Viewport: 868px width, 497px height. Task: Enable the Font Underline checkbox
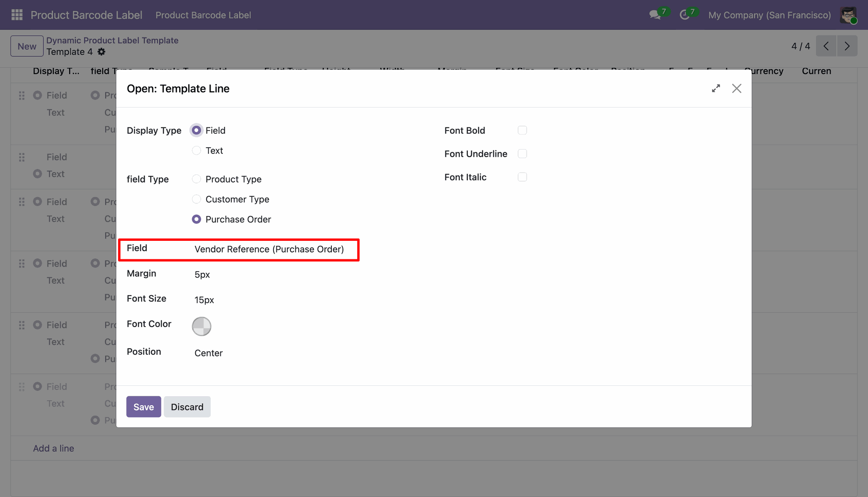[x=522, y=154]
